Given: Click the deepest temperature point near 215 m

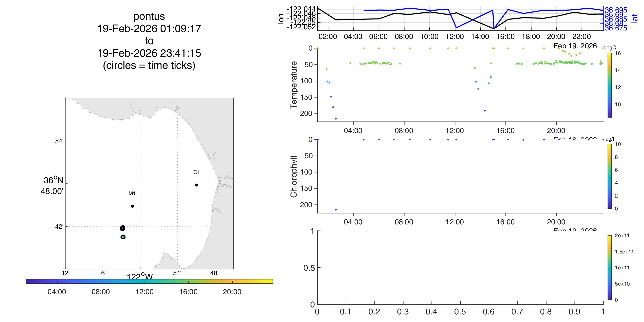Looking at the screenshot, I should [x=336, y=119].
